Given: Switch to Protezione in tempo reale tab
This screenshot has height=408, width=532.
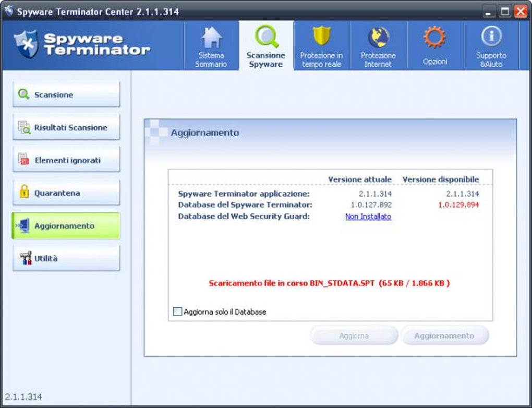Looking at the screenshot, I should (322, 45).
